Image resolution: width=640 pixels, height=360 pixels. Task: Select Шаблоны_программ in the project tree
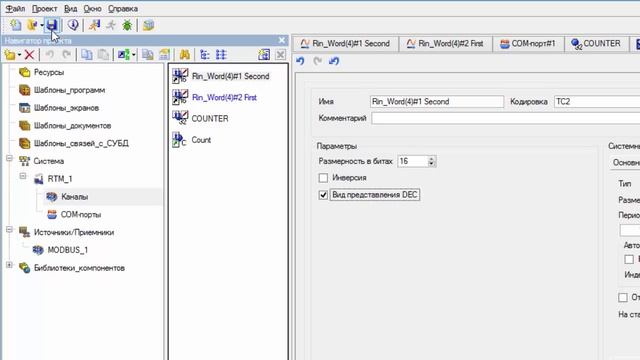coord(69,90)
